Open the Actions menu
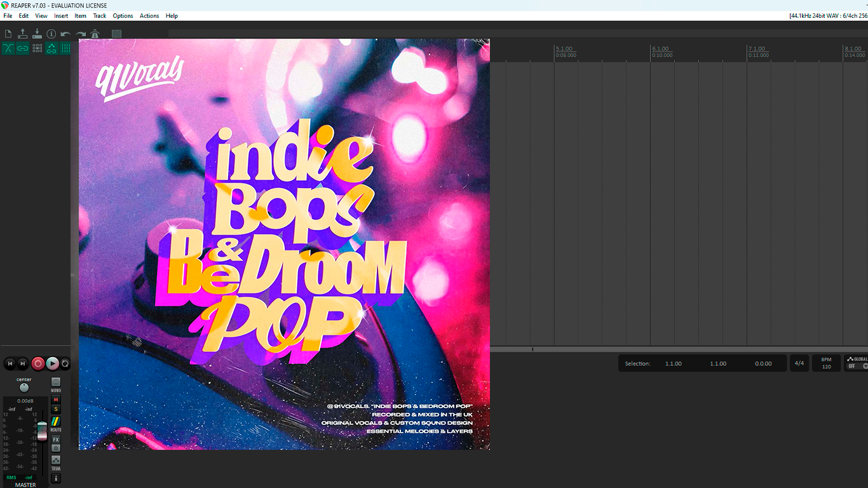The image size is (868, 488). [149, 16]
